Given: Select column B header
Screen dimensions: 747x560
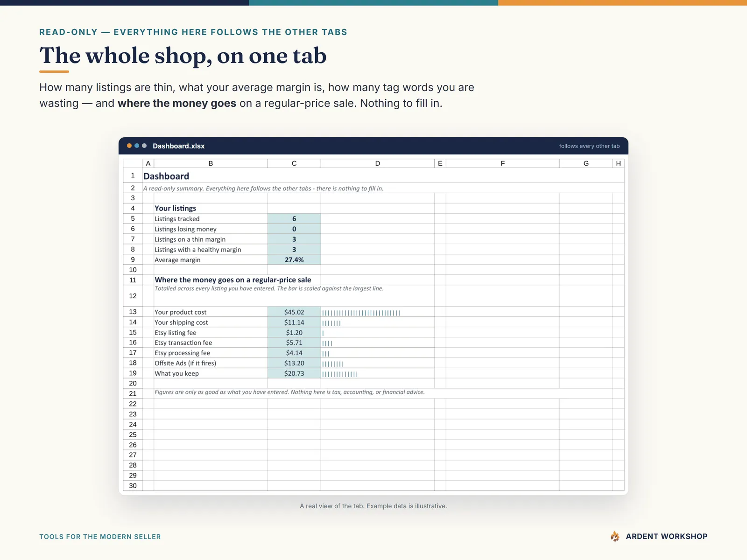Looking at the screenshot, I should tap(211, 163).
